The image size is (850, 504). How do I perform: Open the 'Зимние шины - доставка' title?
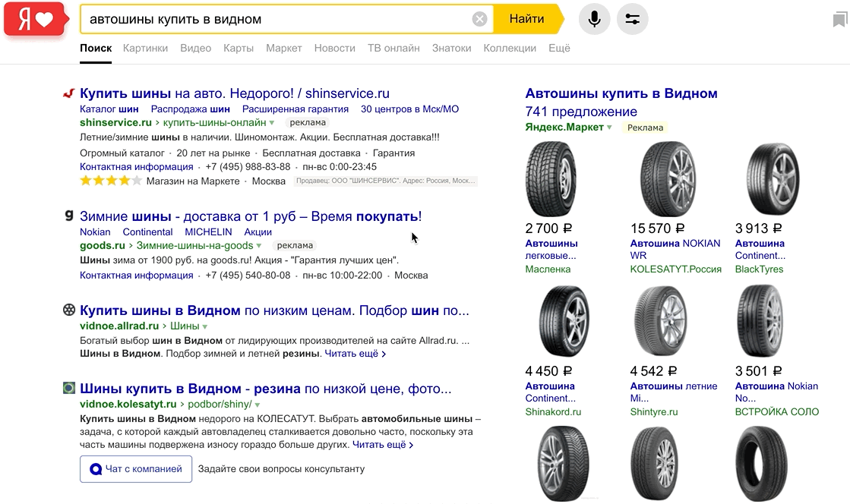coord(251,216)
